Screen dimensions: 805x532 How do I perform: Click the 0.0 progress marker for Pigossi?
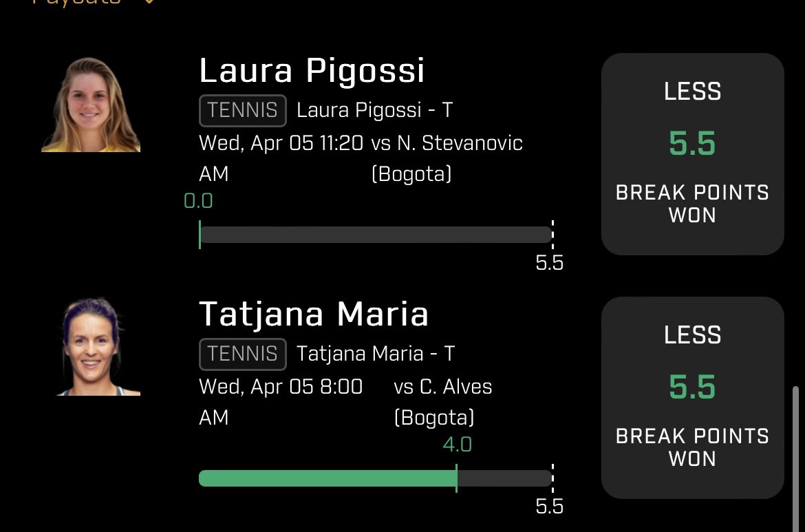click(198, 201)
